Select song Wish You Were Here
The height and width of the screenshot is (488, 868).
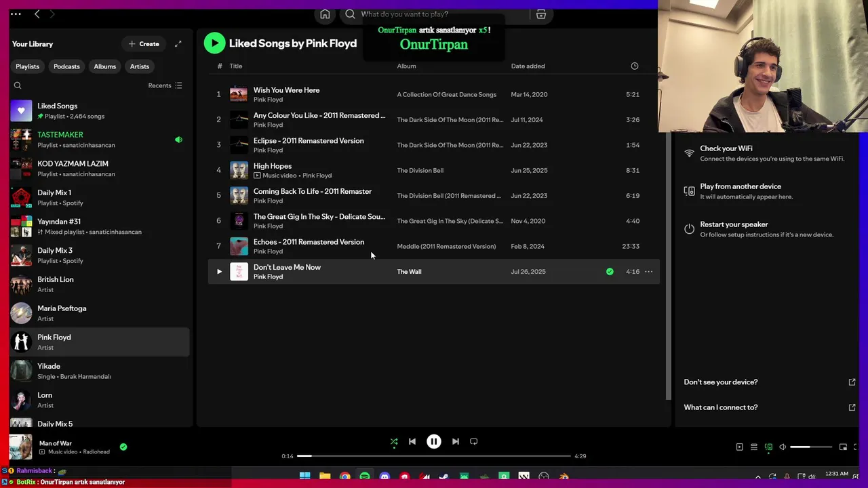(433, 94)
